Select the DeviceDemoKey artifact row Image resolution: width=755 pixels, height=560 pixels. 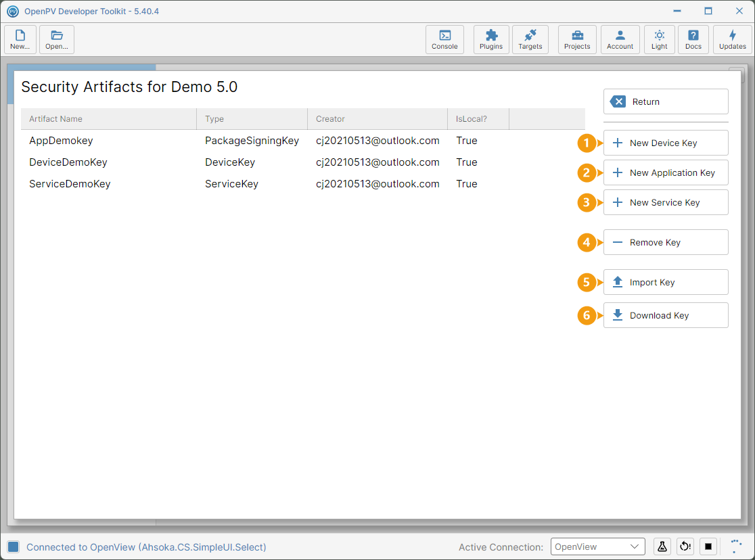303,162
